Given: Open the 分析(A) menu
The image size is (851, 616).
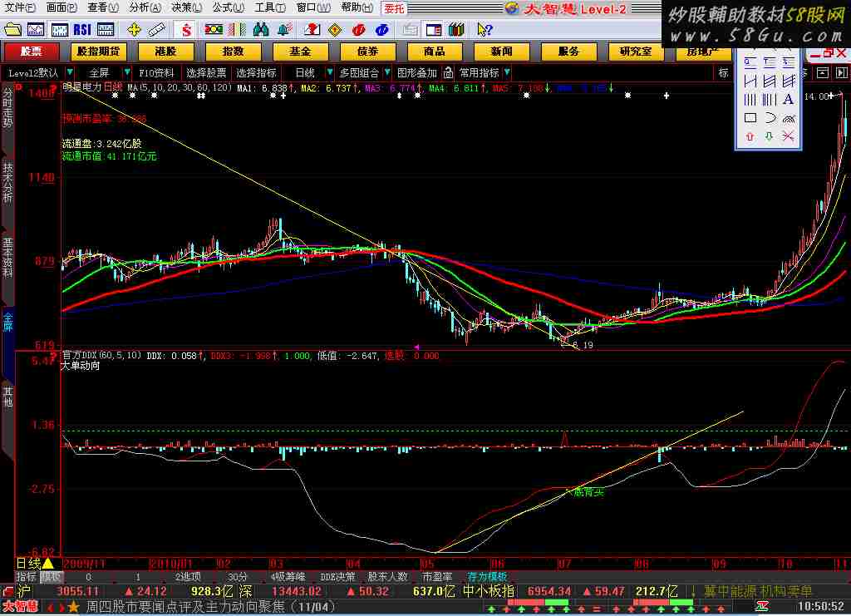Looking at the screenshot, I should [x=144, y=7].
